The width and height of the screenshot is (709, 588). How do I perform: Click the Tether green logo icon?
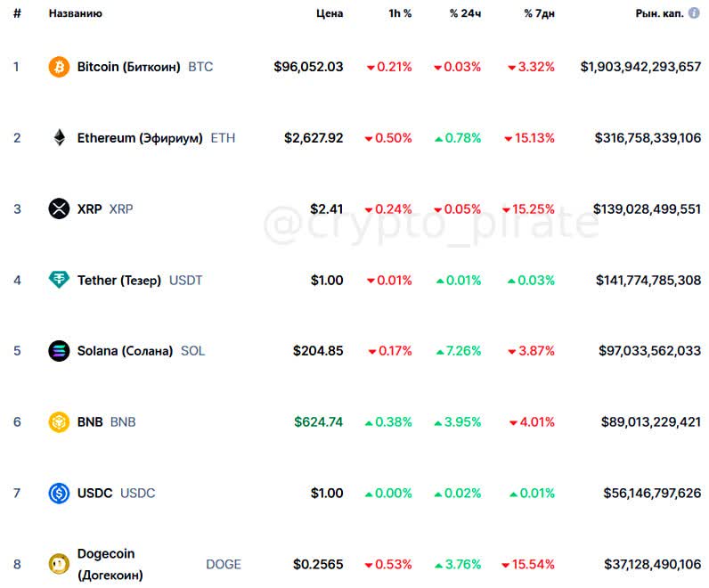coord(59,280)
